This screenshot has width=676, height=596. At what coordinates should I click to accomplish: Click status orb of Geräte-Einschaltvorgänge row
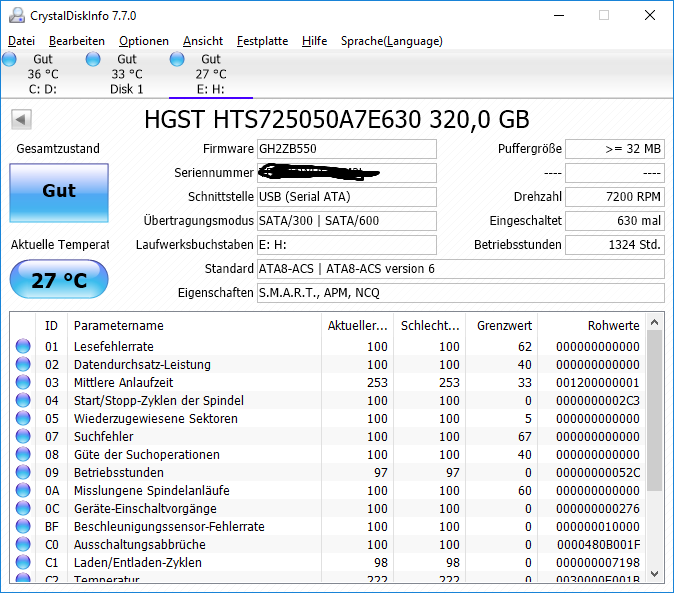pos(23,509)
